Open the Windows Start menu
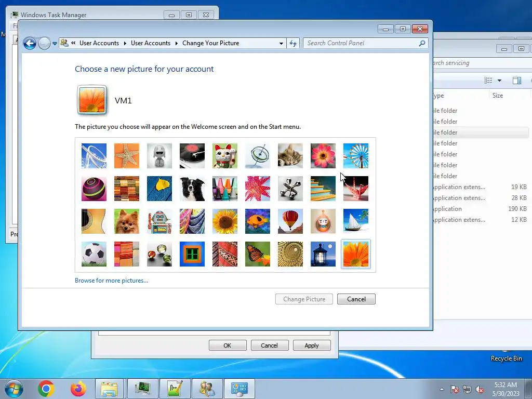The image size is (532, 399). click(x=14, y=389)
